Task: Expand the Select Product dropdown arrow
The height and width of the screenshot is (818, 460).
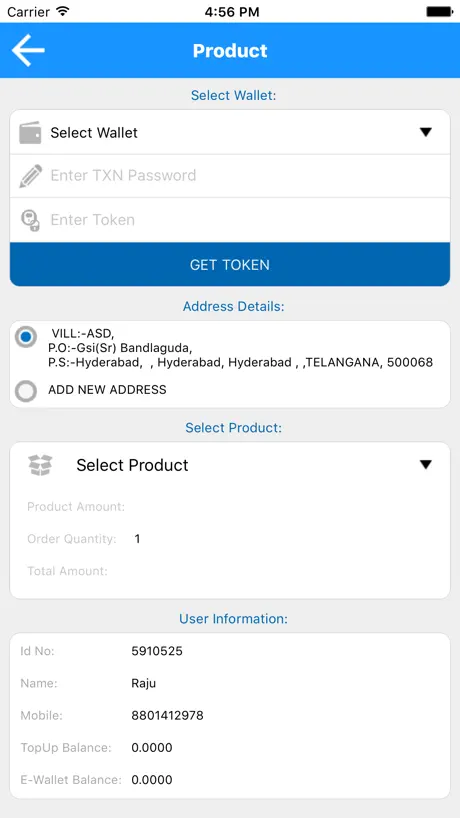Action: pos(426,464)
